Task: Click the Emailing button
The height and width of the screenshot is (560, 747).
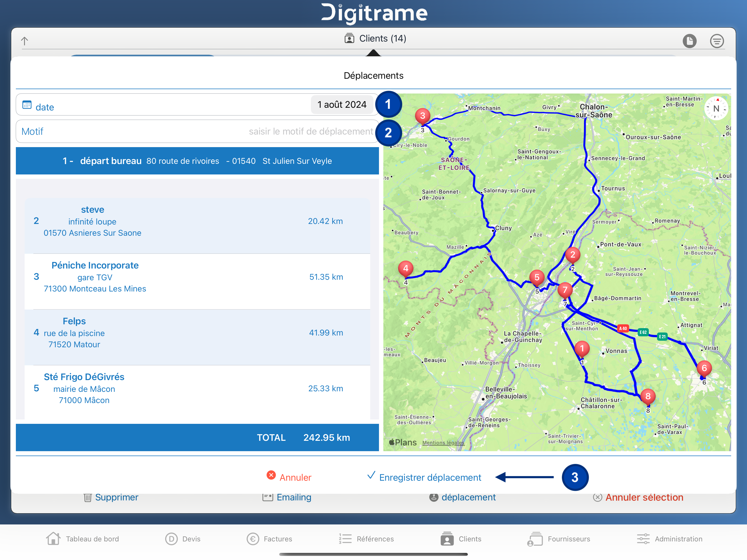Action: [x=287, y=497]
